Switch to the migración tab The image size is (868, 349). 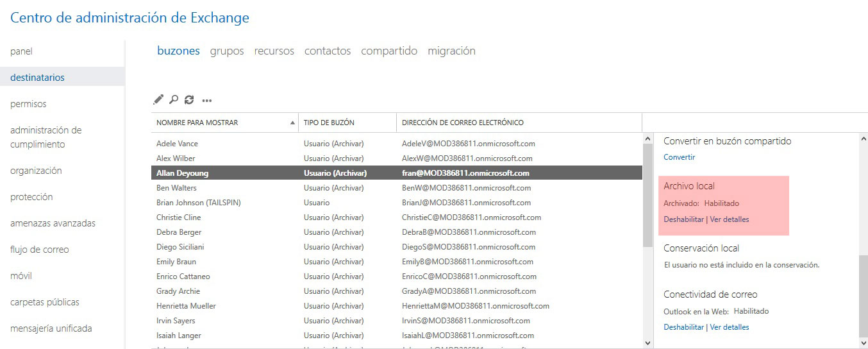(x=451, y=51)
